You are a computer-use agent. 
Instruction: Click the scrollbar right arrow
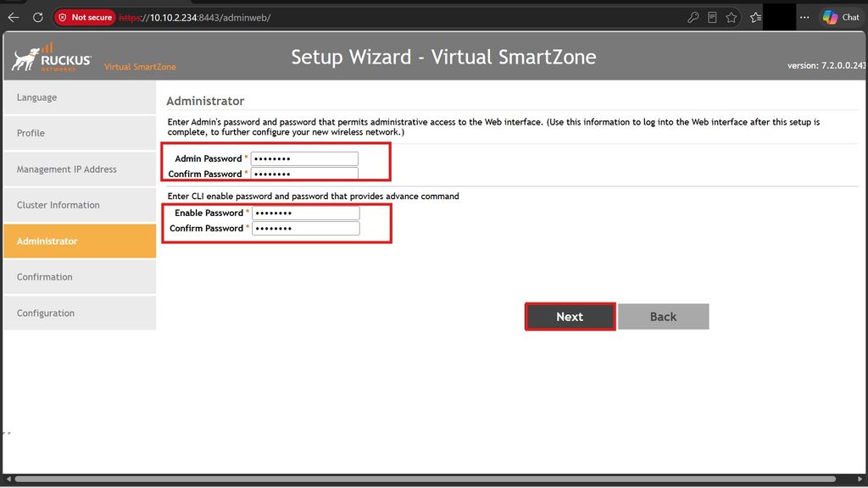coord(860,480)
